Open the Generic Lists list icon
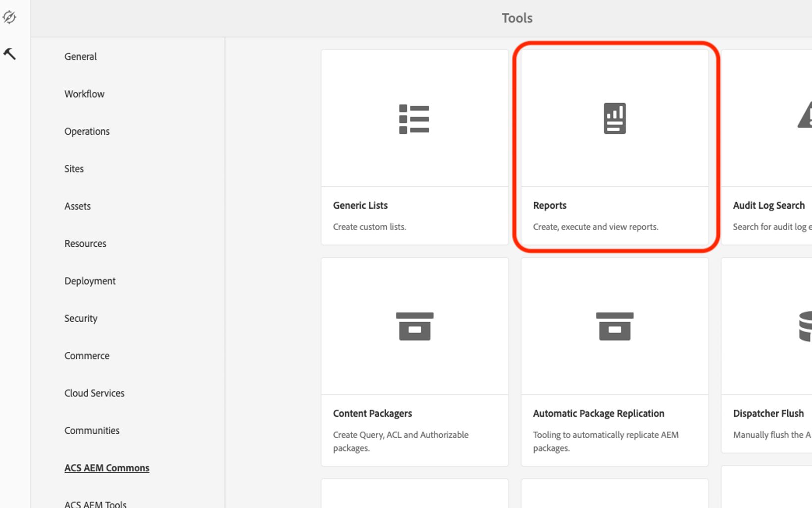Image resolution: width=812 pixels, height=508 pixels. point(414,119)
